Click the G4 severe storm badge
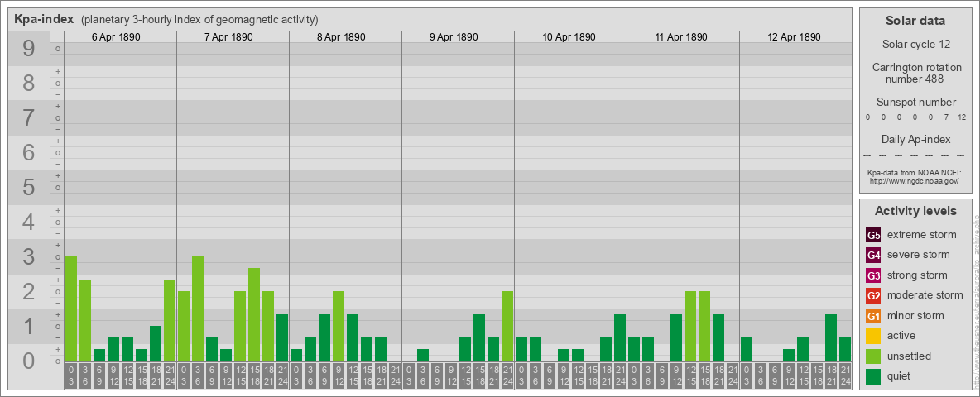 point(873,256)
